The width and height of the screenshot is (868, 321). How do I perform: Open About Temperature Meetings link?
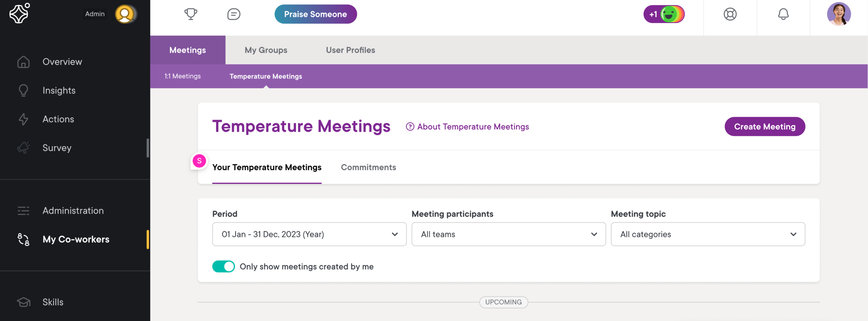pos(473,127)
